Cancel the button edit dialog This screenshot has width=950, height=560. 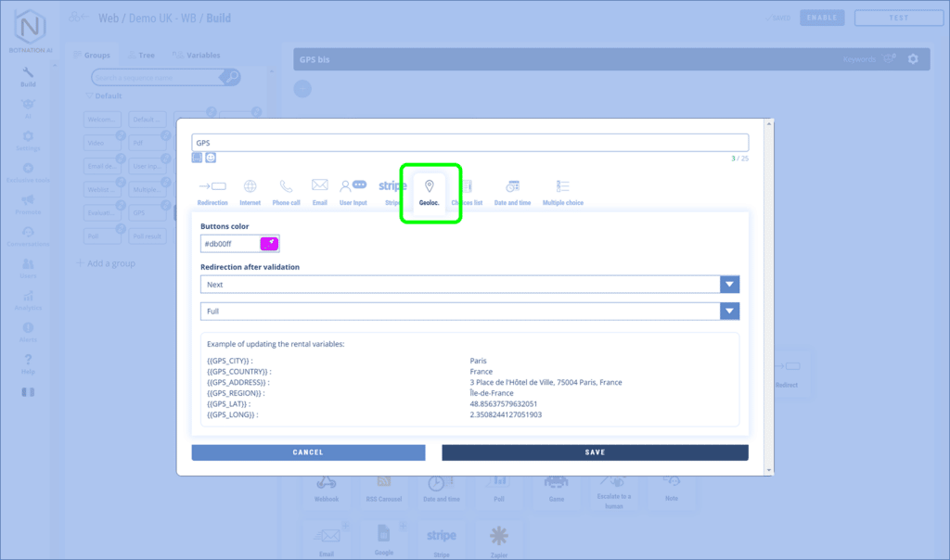(x=308, y=452)
